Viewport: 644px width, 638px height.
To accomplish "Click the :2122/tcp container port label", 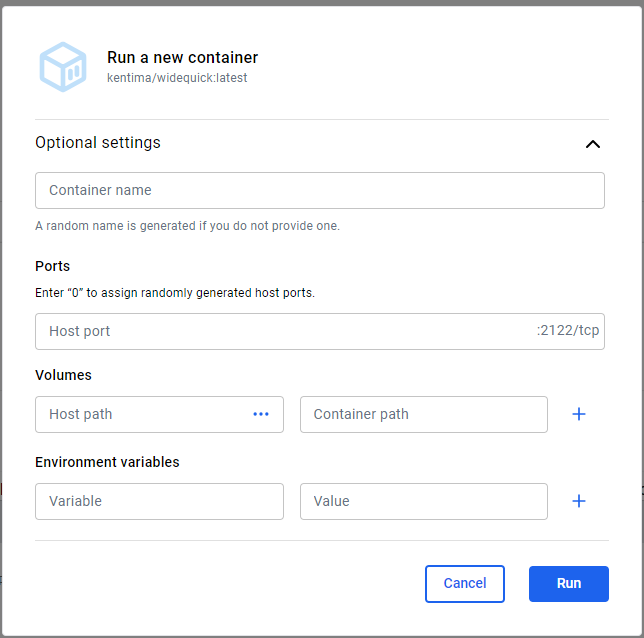I will 568,331.
